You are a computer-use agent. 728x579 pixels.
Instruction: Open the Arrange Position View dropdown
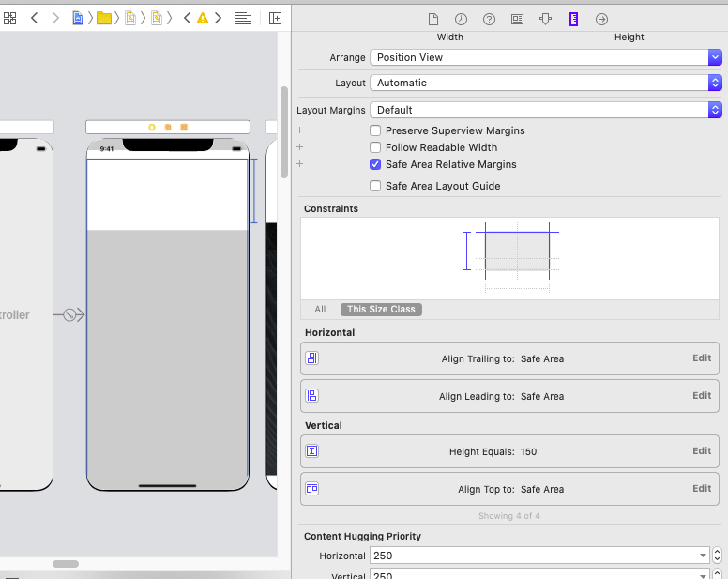[x=546, y=57]
